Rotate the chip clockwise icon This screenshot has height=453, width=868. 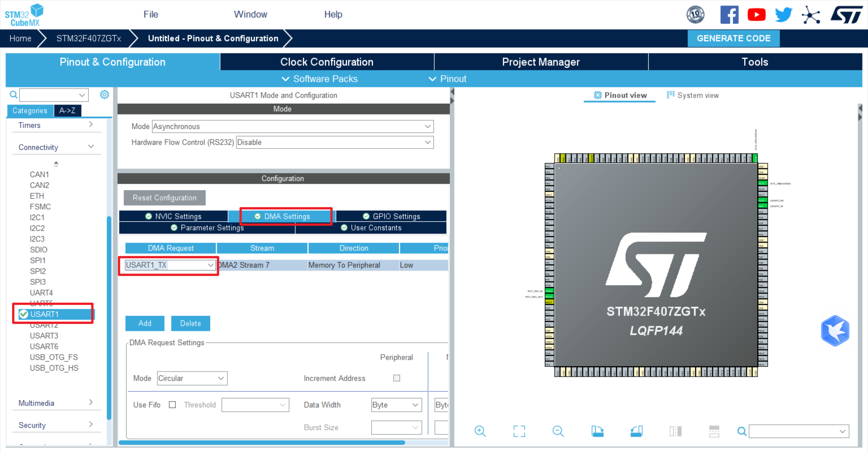[x=597, y=431]
